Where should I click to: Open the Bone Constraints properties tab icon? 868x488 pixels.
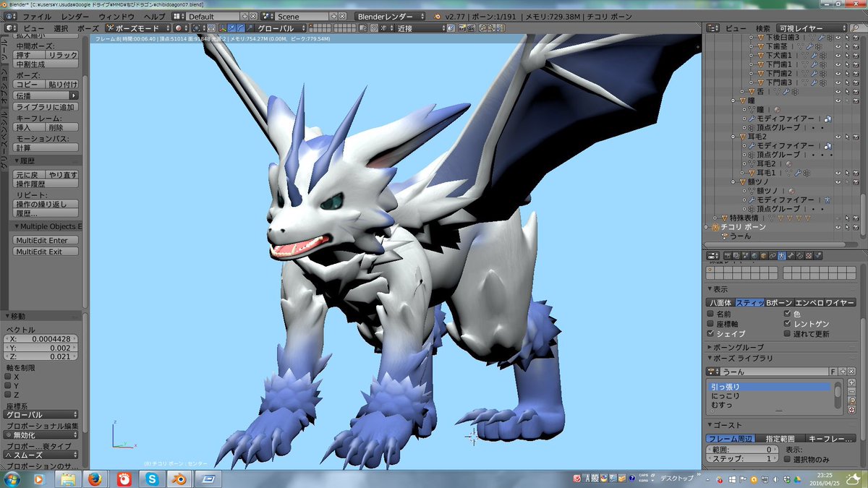click(x=800, y=256)
